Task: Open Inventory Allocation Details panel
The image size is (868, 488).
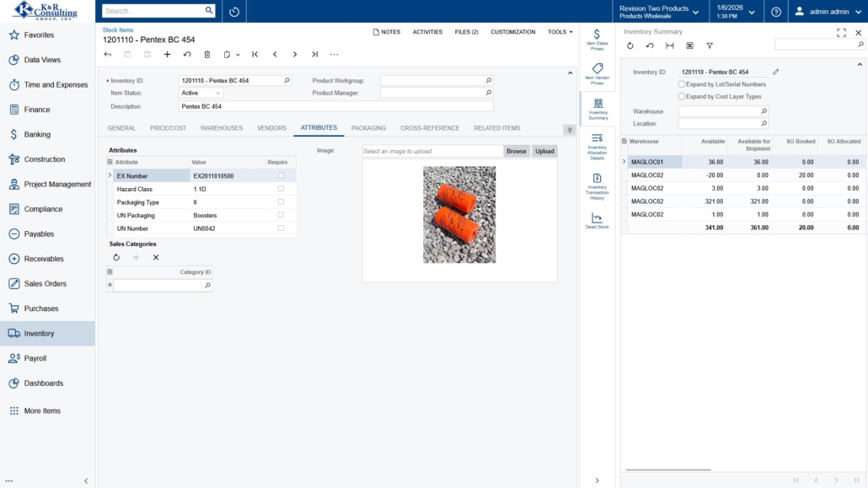Action: 597,145
